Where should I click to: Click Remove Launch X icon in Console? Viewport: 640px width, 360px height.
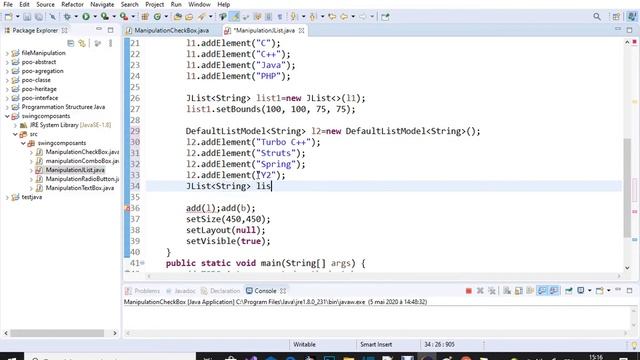coord(480,291)
